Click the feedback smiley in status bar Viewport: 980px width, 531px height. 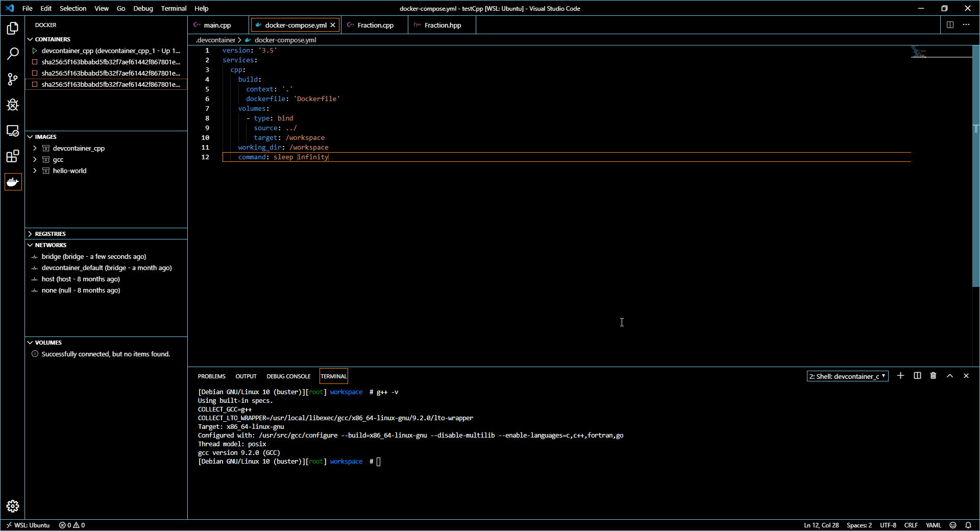(x=953, y=525)
